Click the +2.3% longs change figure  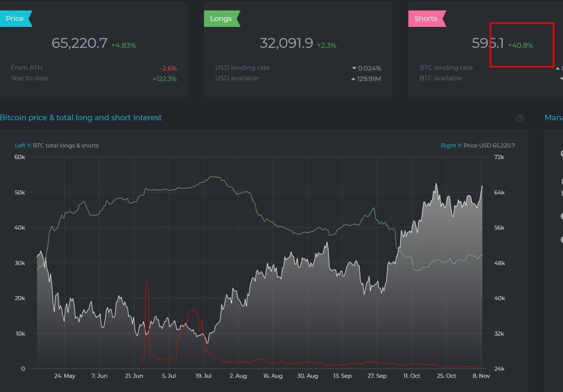[326, 45]
